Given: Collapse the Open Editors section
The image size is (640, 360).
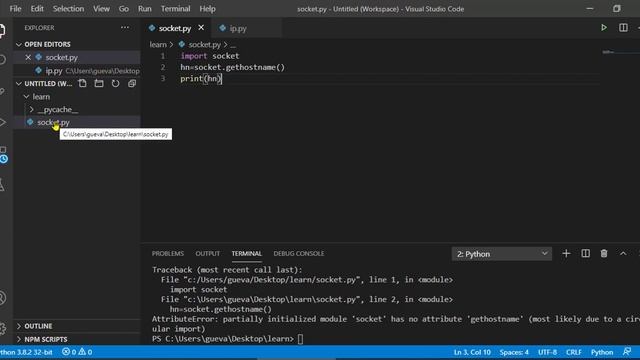Looking at the screenshot, I should [x=19, y=44].
